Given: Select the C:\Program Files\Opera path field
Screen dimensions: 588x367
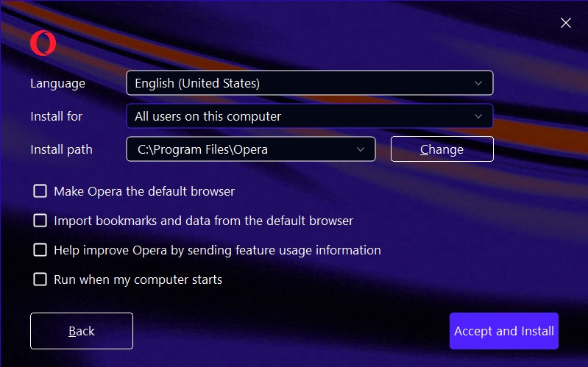Looking at the screenshot, I should 251,149.
